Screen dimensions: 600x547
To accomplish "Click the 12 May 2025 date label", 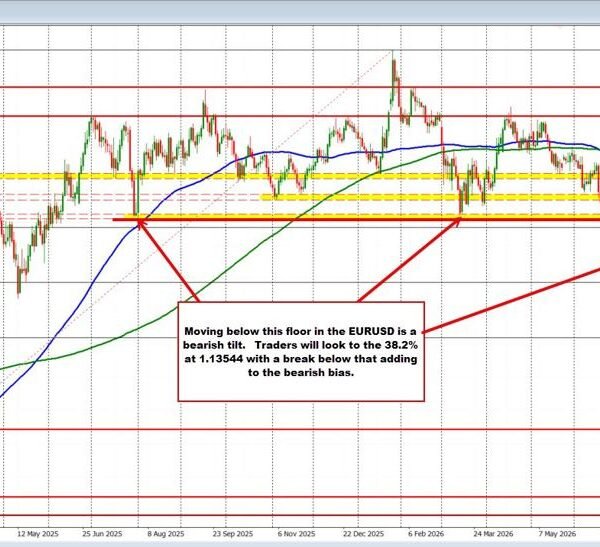I will pyautogui.click(x=38, y=534).
